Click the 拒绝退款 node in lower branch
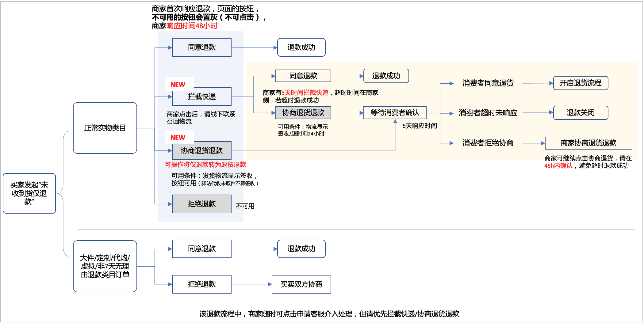Image resolution: width=644 pixels, height=323 pixels. (x=202, y=284)
